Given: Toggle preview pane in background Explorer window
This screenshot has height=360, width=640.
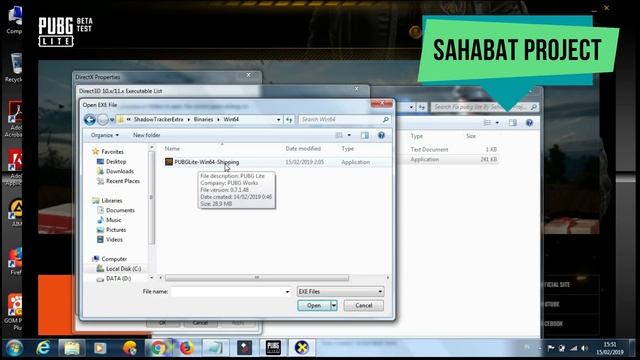Looking at the screenshot, I should pyautogui.click(x=513, y=123).
